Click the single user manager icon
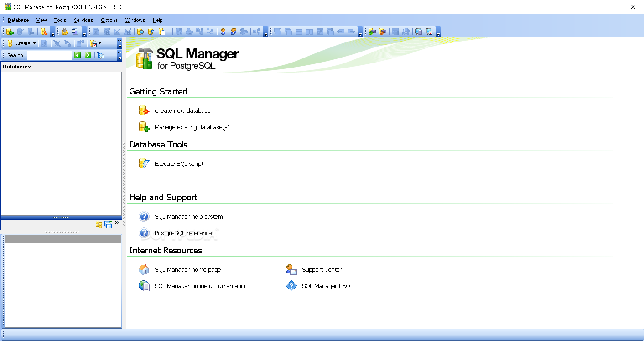 pyautogui.click(x=223, y=31)
